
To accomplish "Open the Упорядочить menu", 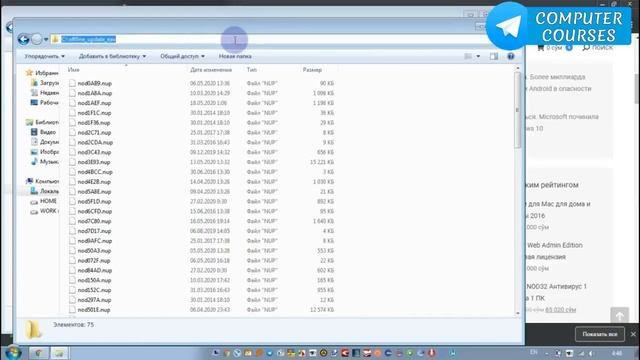I will point(44,56).
